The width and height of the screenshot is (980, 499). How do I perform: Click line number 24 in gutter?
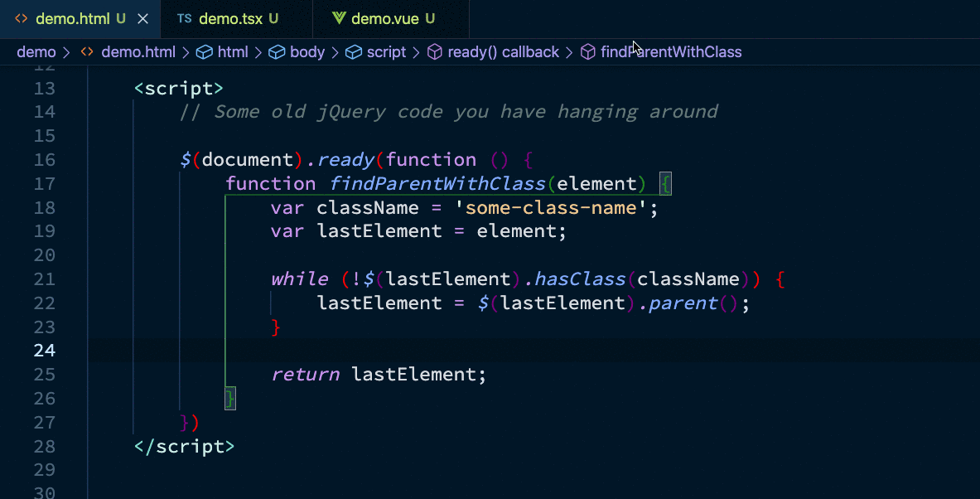[x=45, y=351]
